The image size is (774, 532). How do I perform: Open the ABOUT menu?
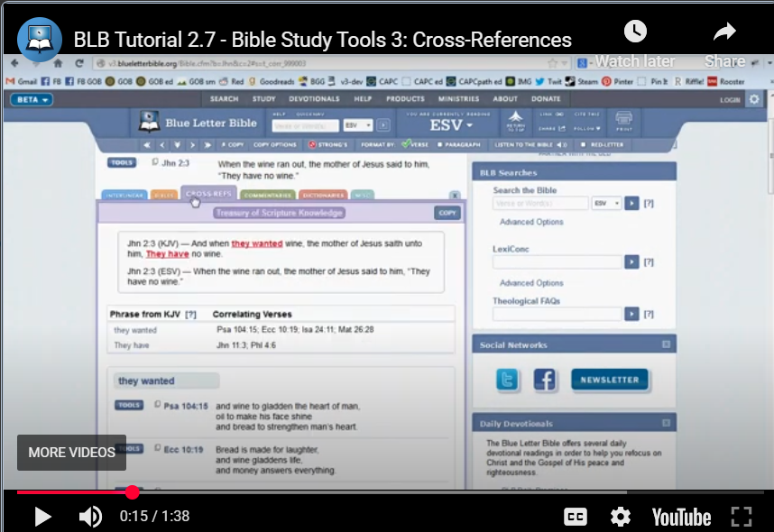[505, 98]
